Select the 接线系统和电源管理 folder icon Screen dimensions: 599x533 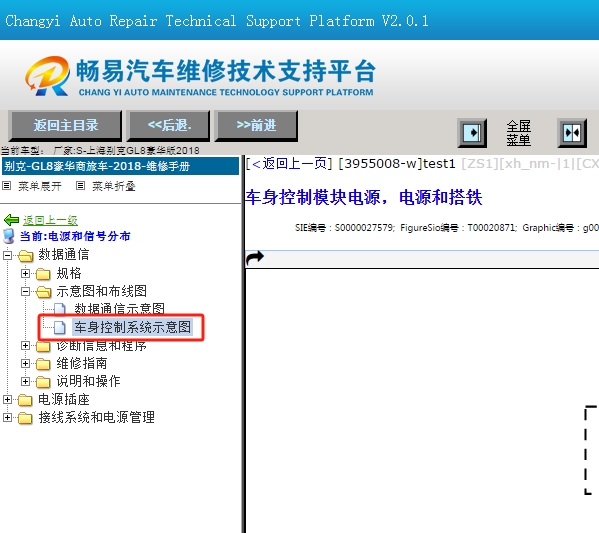pos(25,418)
